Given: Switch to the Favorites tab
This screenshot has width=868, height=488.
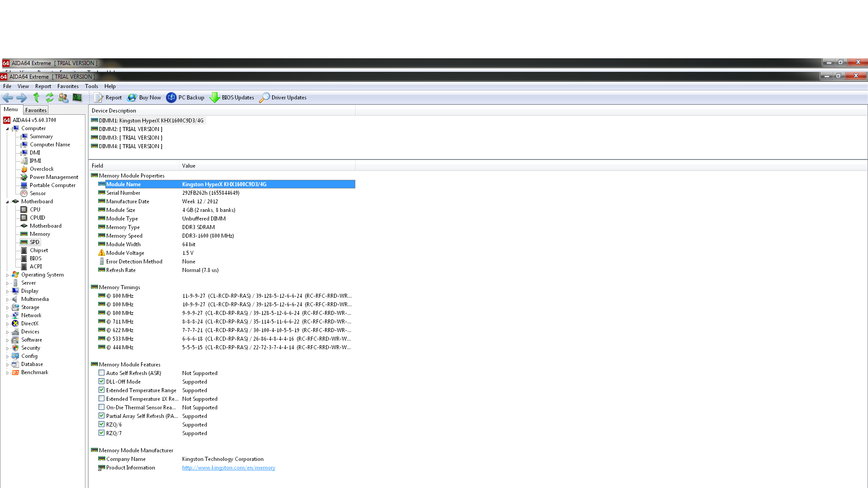Looking at the screenshot, I should pos(36,110).
